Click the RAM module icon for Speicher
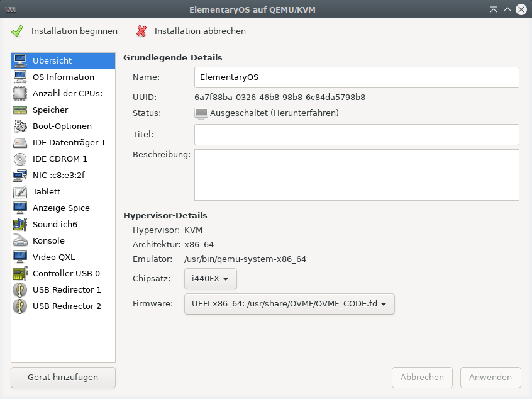This screenshot has height=399, width=532. pos(20,110)
